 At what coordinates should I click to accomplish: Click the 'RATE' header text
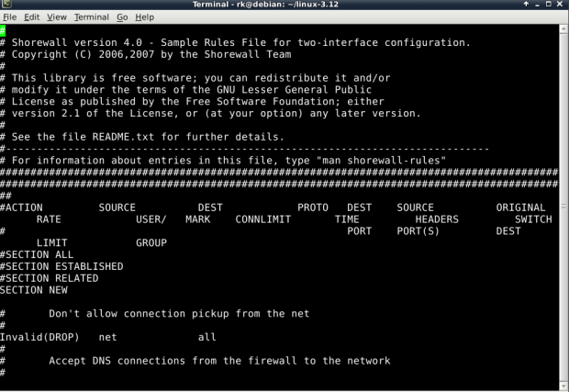(49, 219)
